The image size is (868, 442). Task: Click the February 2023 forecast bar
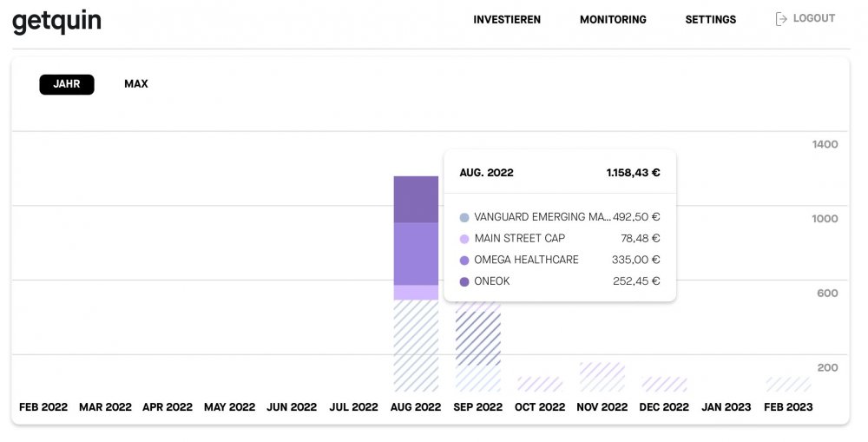click(x=788, y=384)
